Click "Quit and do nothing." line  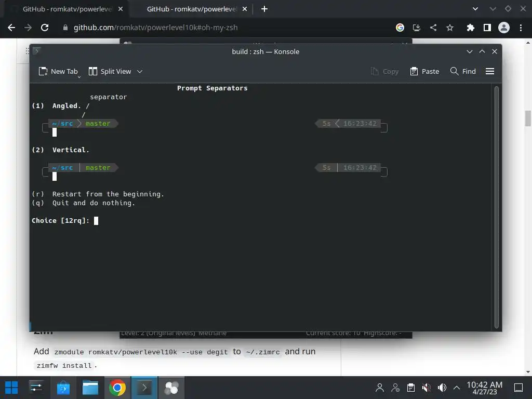tap(84, 203)
